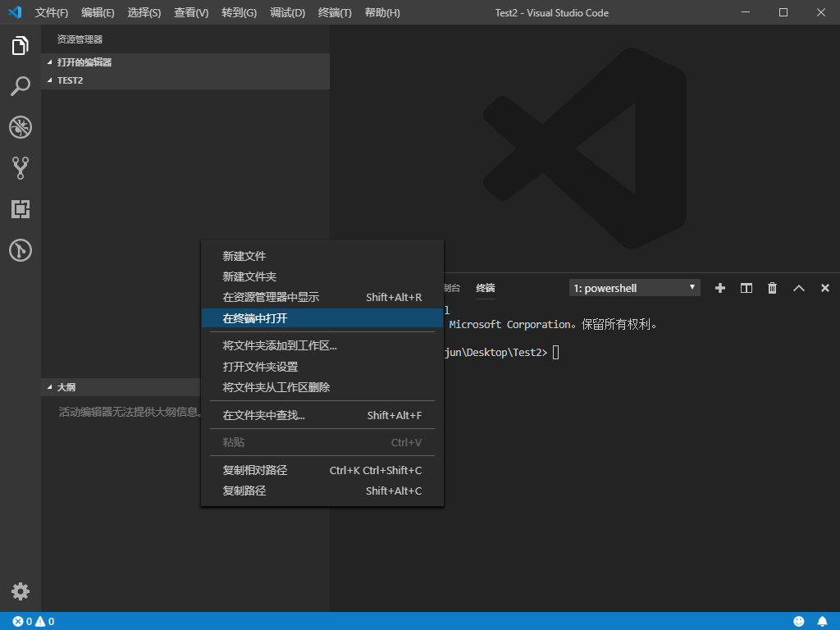This screenshot has height=630, width=840.
Task: Open the Source Control icon
Action: pos(21,168)
